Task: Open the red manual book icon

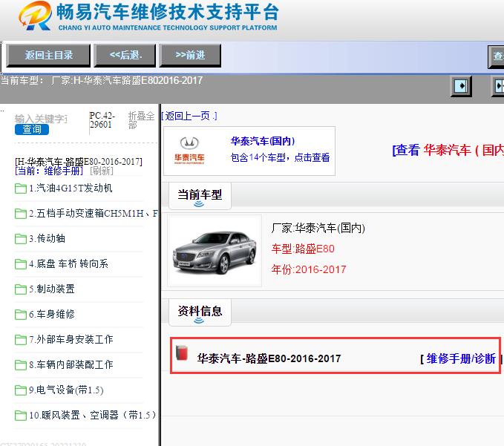Action: pos(182,352)
